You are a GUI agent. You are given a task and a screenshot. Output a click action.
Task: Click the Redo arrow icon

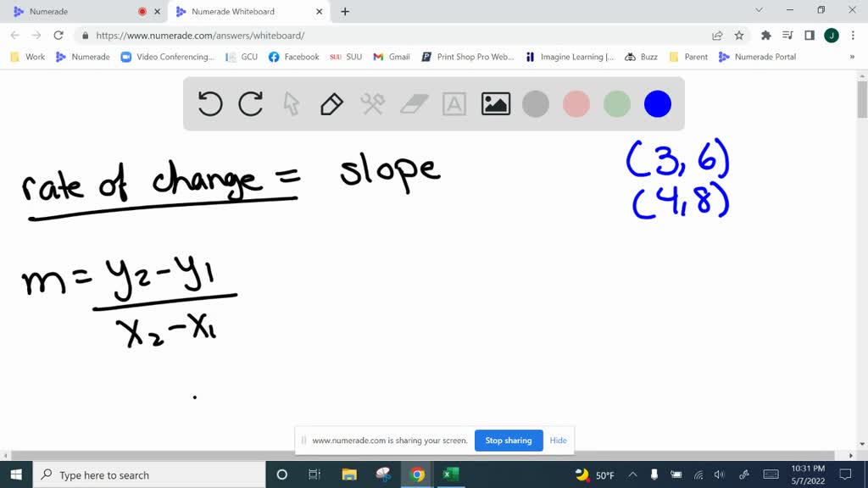[250, 103]
